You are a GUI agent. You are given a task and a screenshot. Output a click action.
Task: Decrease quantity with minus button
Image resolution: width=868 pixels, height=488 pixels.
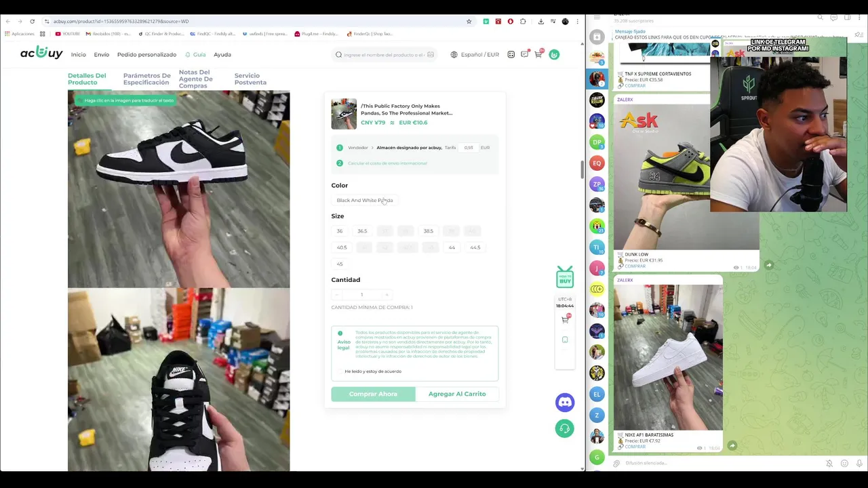pyautogui.click(x=336, y=295)
